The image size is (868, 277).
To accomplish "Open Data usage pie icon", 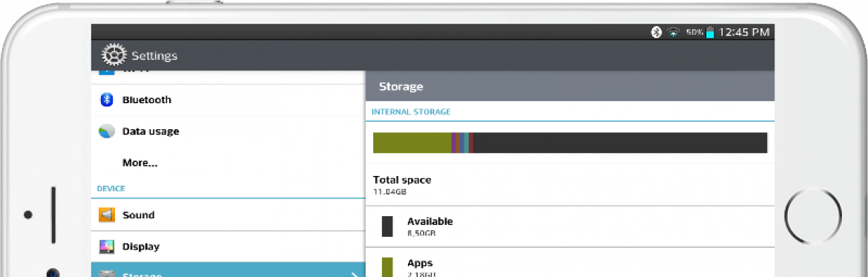I will click(x=107, y=132).
